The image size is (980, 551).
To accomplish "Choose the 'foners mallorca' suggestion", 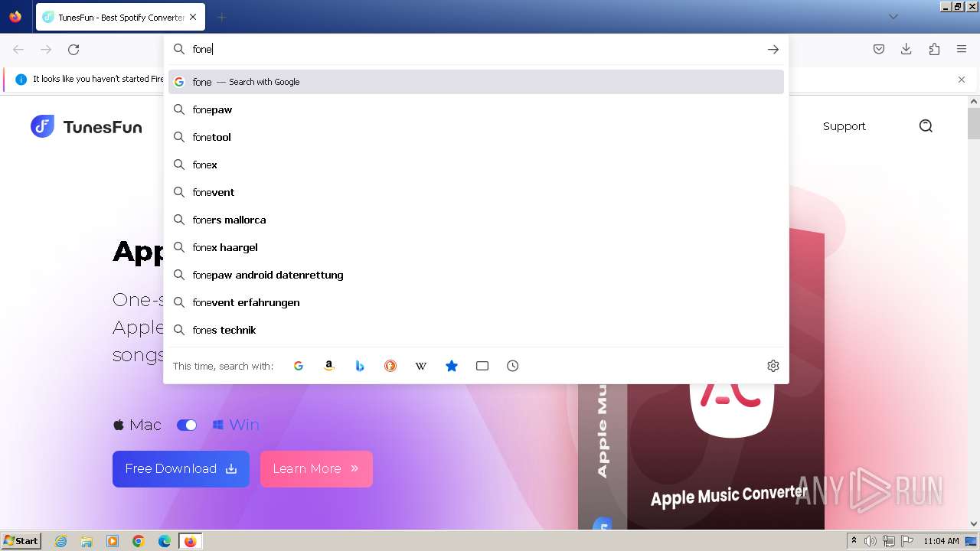I will coord(476,220).
